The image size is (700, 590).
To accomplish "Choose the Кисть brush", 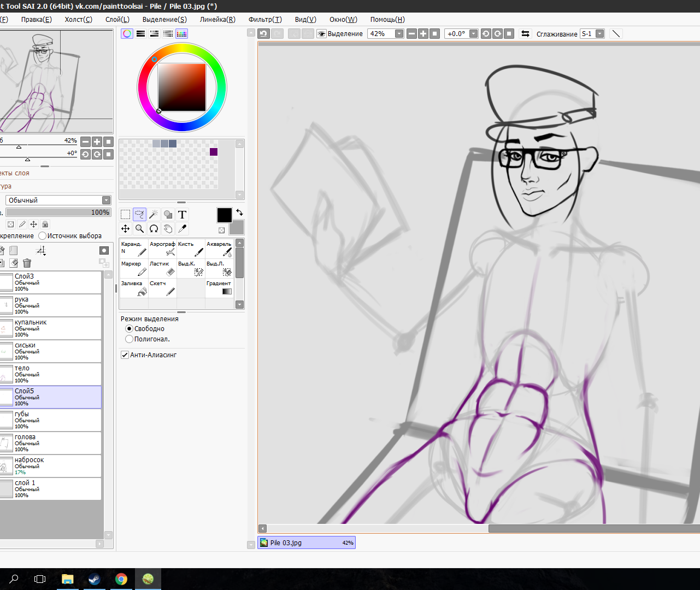I will tap(191, 249).
